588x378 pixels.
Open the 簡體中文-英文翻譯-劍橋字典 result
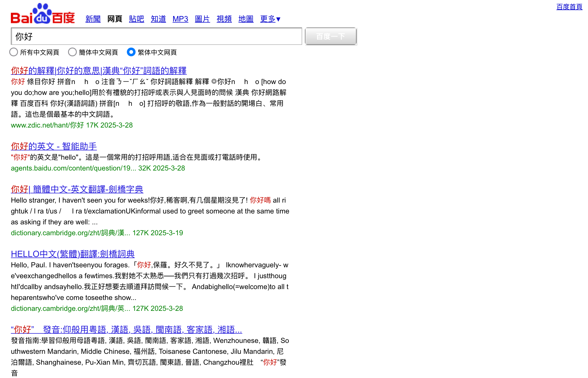[77, 189]
